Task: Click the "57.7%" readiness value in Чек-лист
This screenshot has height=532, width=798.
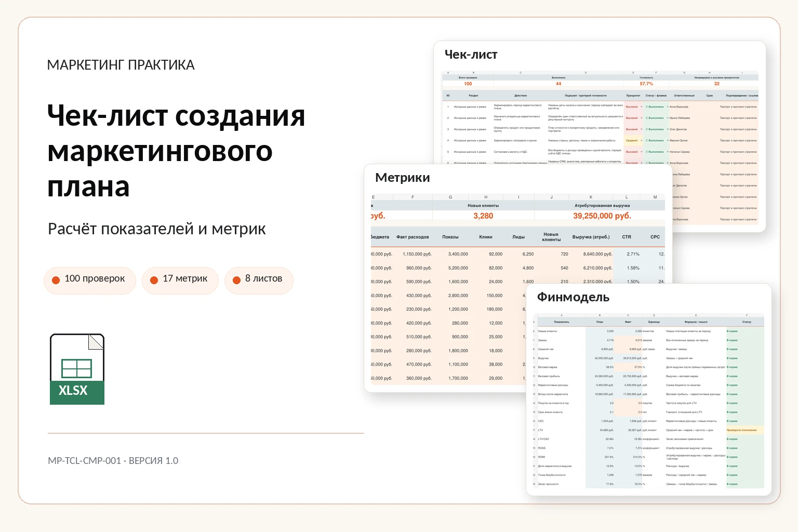Action: (646, 84)
